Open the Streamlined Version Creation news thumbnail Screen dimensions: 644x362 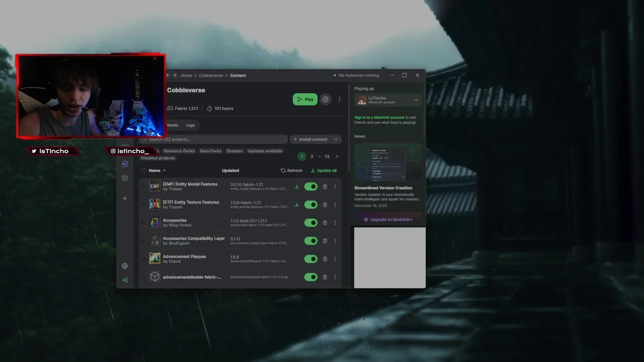tap(388, 162)
